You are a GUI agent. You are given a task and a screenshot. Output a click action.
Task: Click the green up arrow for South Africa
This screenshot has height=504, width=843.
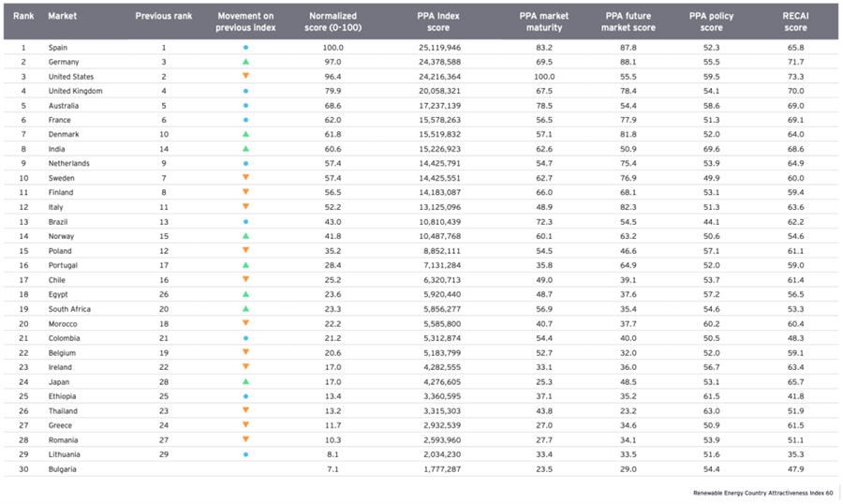pos(245,309)
